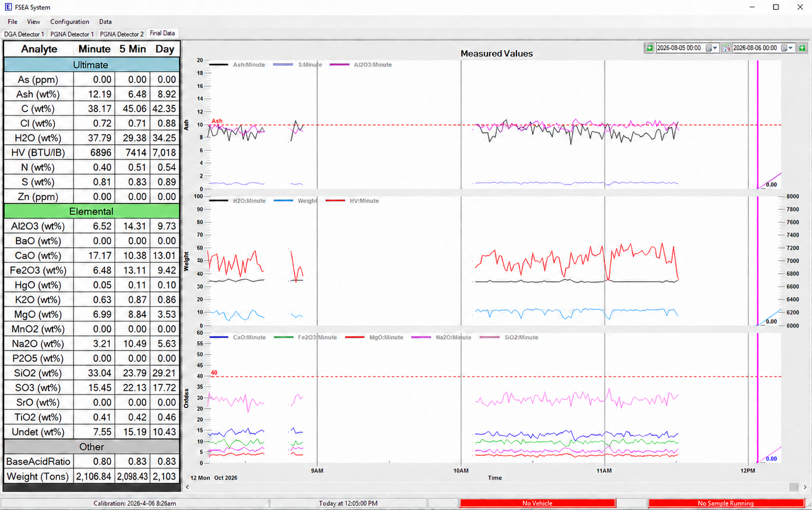812x510 pixels.
Task: Click the Ash:Minute legend black swatch
Action: [219, 65]
